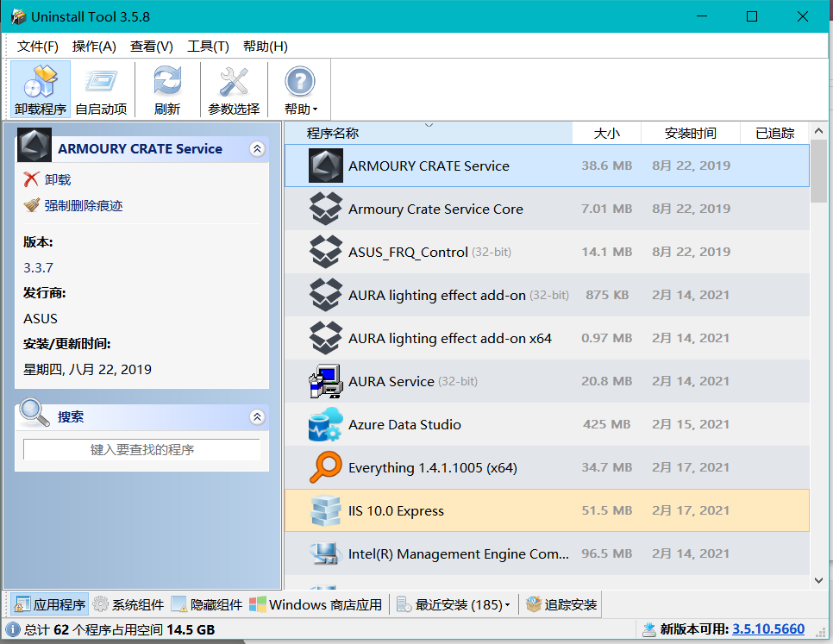Click the vertical scrollbar thumb
Viewport: 833px width, 644px height.
818,171
